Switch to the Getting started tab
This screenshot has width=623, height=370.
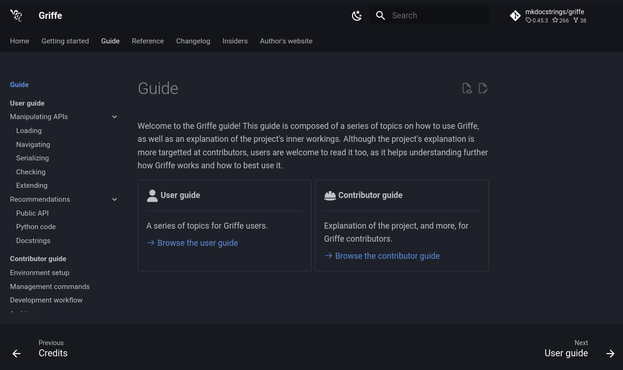pos(65,41)
